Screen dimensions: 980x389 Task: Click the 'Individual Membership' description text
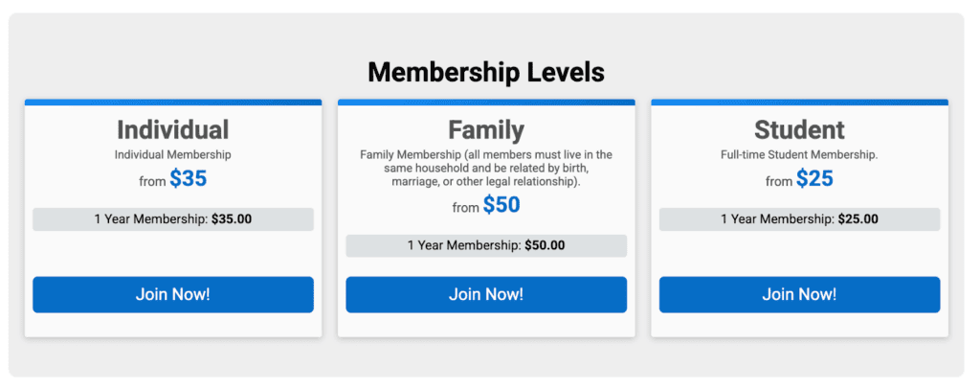[x=172, y=154]
